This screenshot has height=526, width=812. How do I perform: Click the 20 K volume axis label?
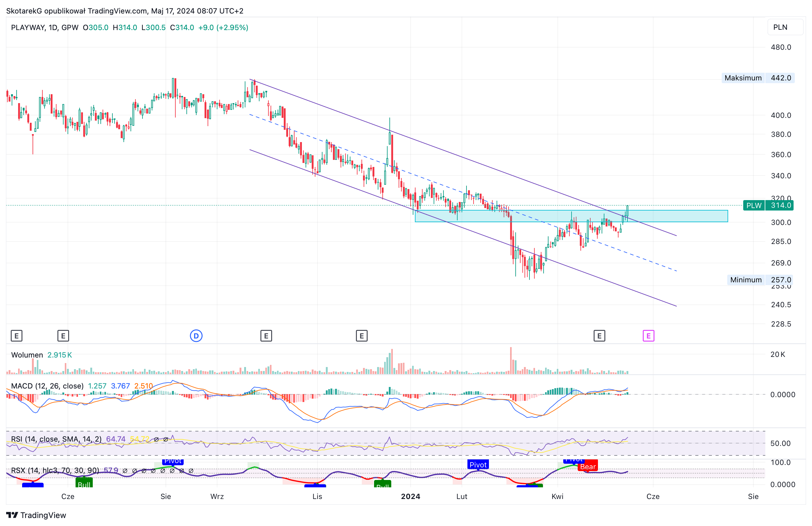(778, 354)
